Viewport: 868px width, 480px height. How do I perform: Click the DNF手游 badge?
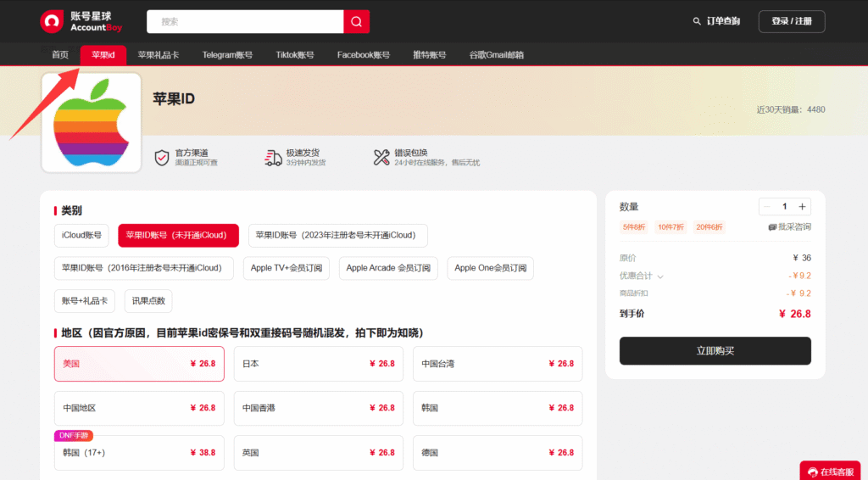[74, 436]
